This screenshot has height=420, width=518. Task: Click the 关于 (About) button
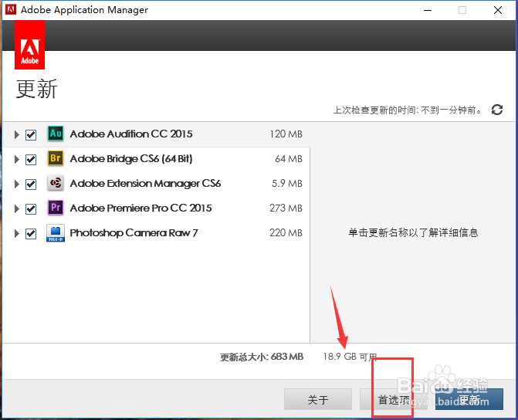point(318,399)
